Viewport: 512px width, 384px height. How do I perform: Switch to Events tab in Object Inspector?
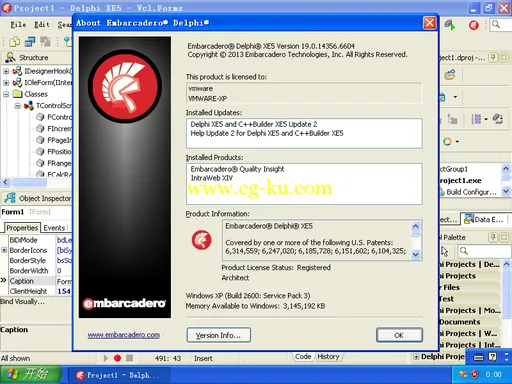pyautogui.click(x=54, y=228)
